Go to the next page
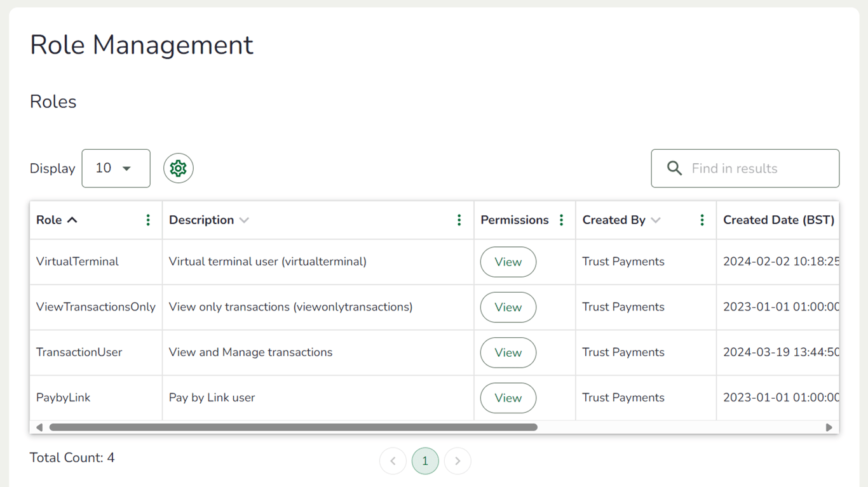Viewport: 868px width, 487px height. (458, 461)
